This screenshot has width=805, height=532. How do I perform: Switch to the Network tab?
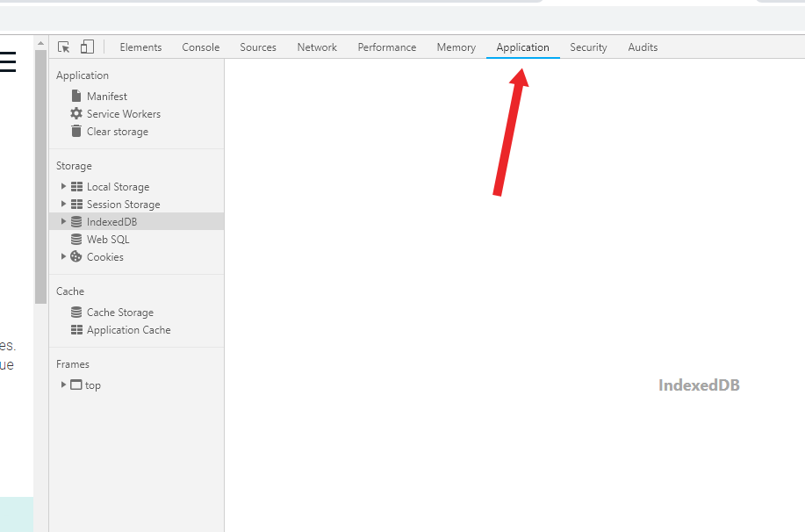(x=317, y=47)
